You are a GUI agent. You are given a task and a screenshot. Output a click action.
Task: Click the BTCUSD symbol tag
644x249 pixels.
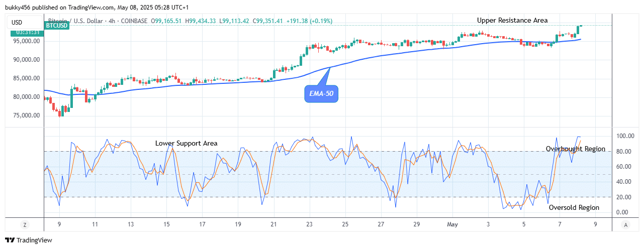[x=57, y=25]
